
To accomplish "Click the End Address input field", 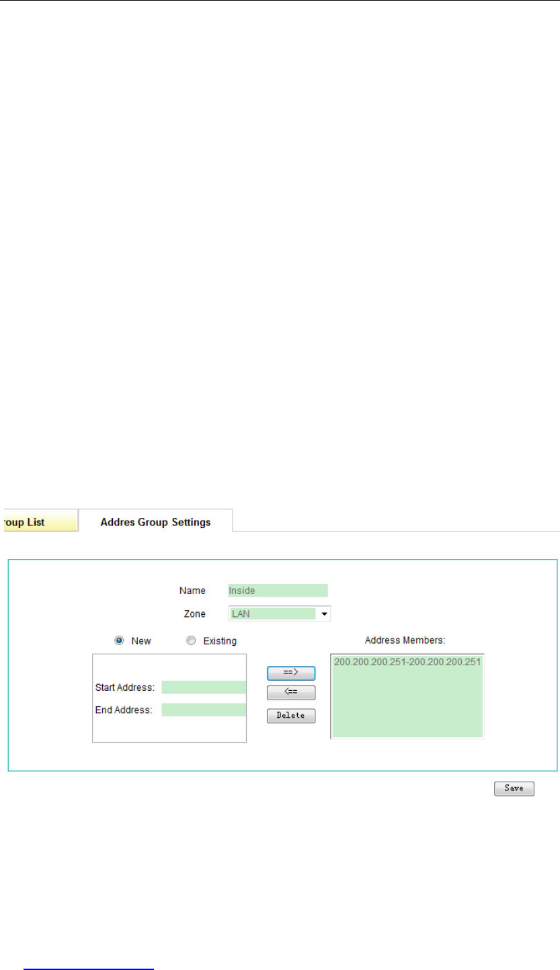I will tap(204, 710).
